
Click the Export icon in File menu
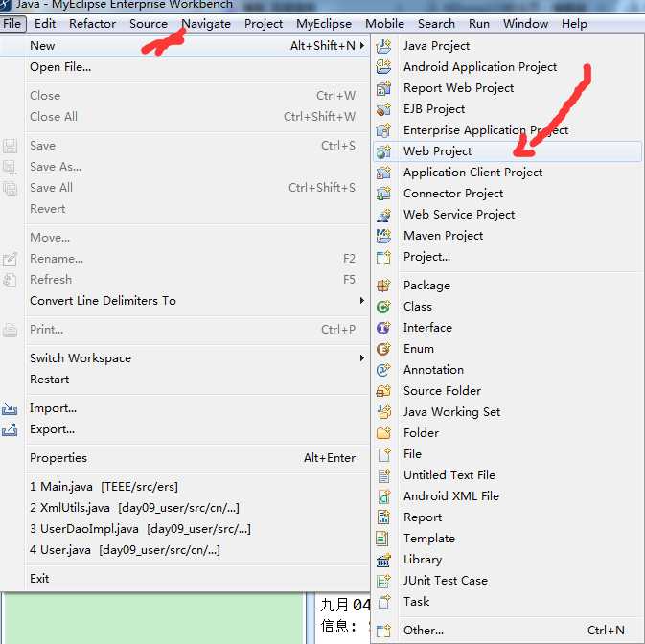[x=10, y=429]
